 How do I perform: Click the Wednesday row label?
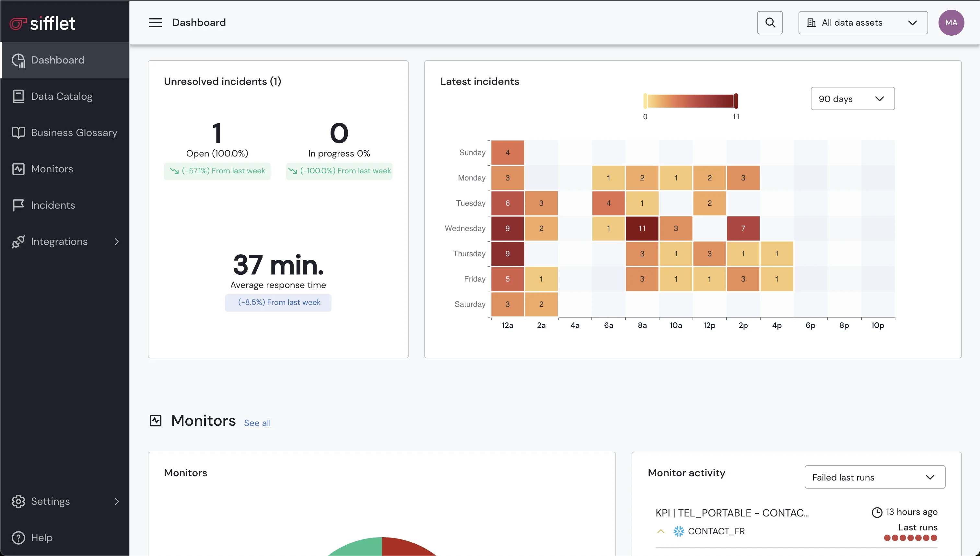pyautogui.click(x=465, y=228)
